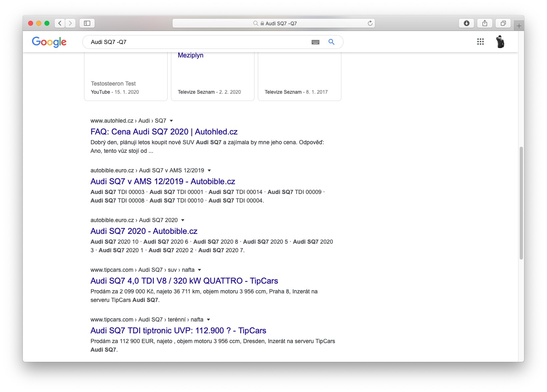Click the blue search magnifier icon
547x392 pixels.
point(331,42)
